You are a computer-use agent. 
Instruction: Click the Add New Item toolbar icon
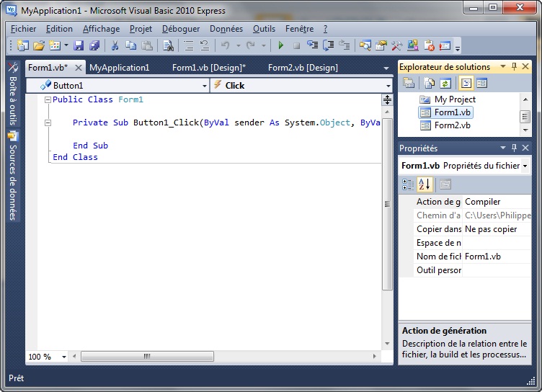(55, 45)
